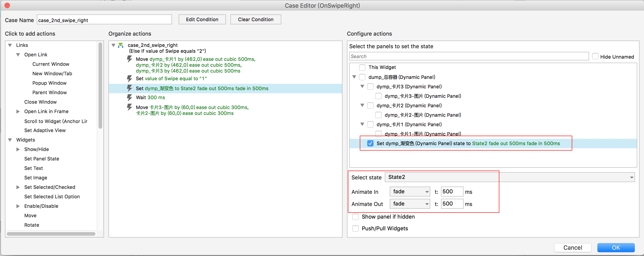This screenshot has height=256, width=644.
Task: Click the case tree icon for case_2nd_swipe_right
Action: [x=121, y=45]
